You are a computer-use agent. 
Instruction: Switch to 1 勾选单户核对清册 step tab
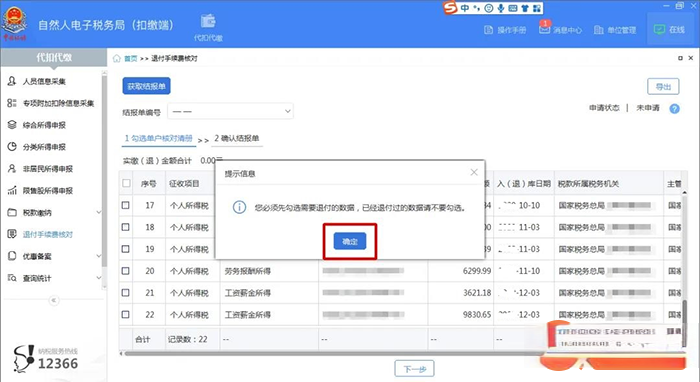(158, 138)
